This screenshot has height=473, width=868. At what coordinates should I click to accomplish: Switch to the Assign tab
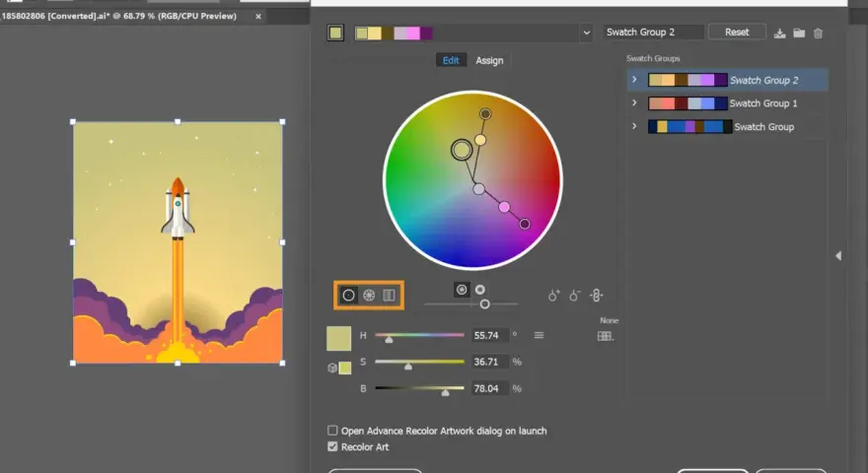[489, 60]
